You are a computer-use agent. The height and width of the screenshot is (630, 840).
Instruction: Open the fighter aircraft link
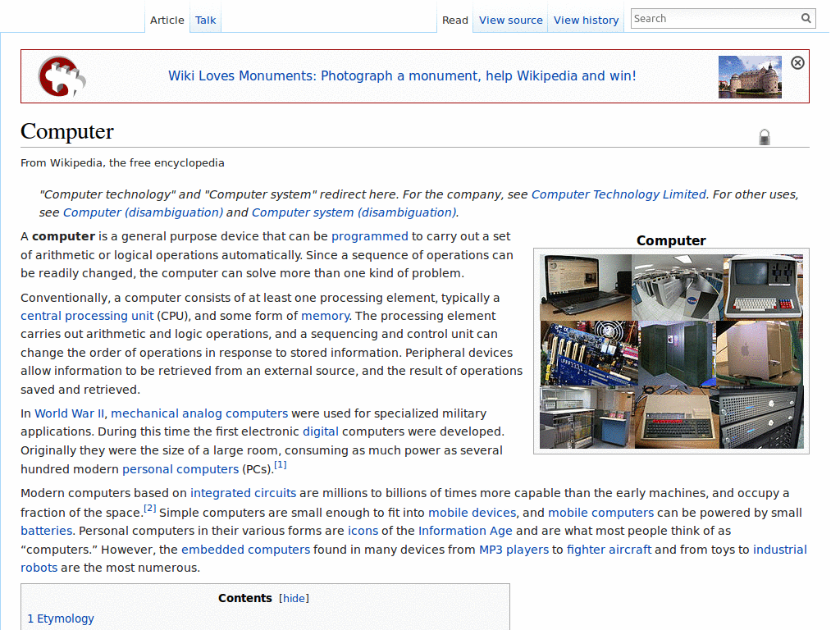pyautogui.click(x=609, y=550)
